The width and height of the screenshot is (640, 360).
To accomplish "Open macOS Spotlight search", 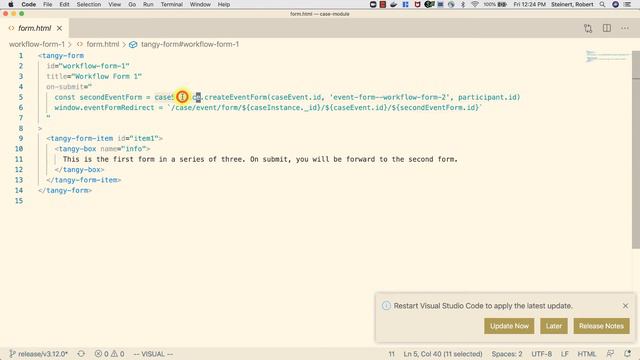I will click(602, 4).
